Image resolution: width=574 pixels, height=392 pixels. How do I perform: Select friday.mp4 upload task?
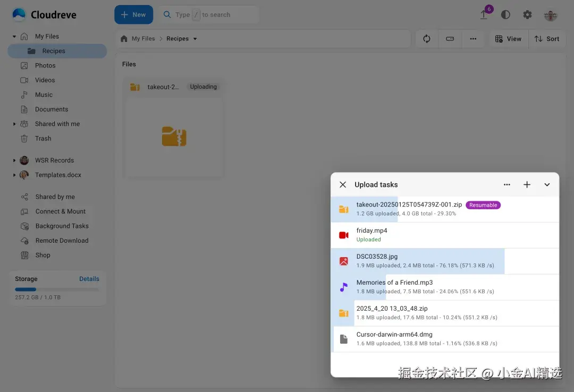[x=445, y=235]
